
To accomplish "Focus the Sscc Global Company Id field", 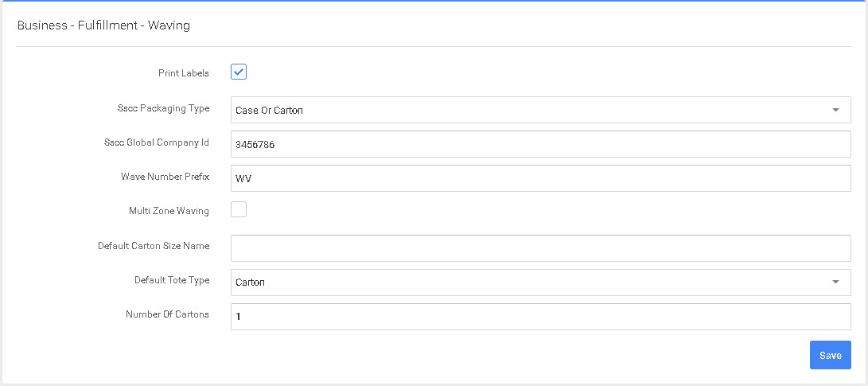I will pyautogui.click(x=540, y=145).
